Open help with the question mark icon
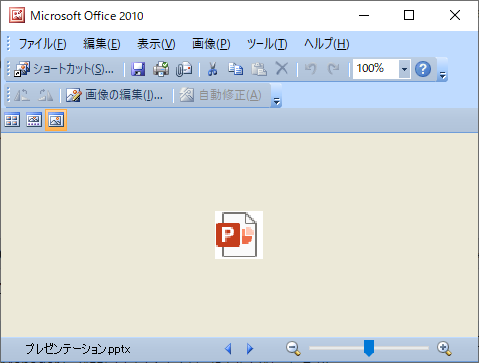 pyautogui.click(x=423, y=69)
